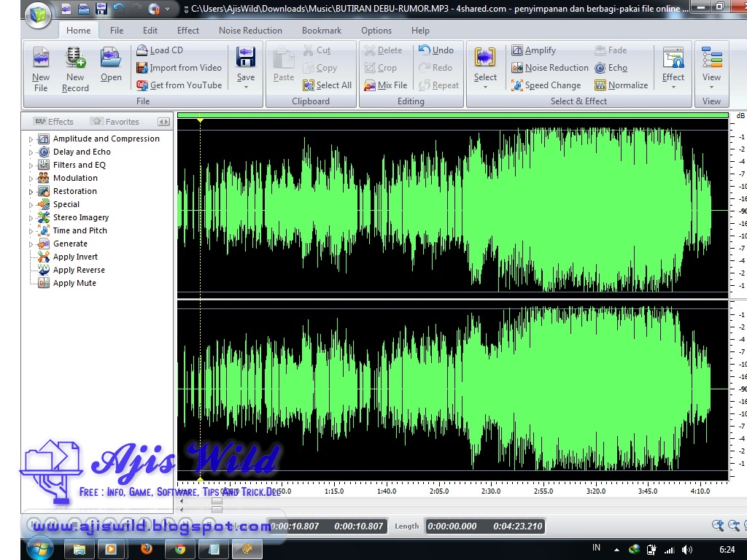This screenshot has height=560, width=747.
Task: Expand the Filters and EQ tree node
Action: pyautogui.click(x=31, y=166)
